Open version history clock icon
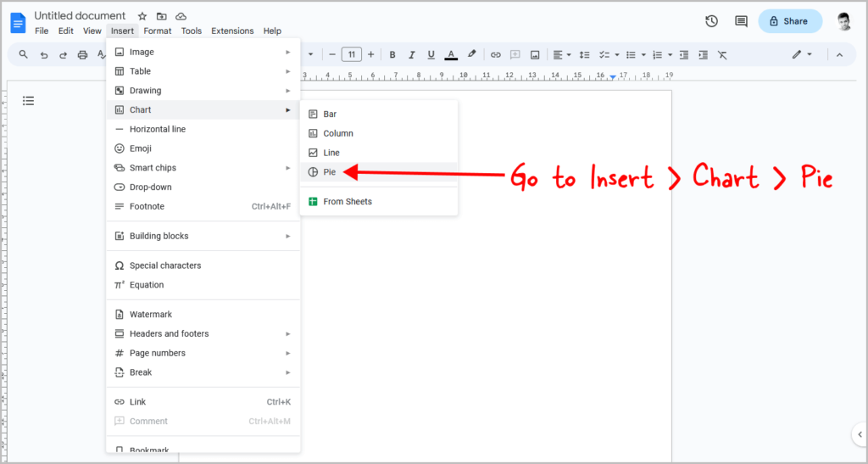This screenshot has height=464, width=868. pyautogui.click(x=711, y=21)
